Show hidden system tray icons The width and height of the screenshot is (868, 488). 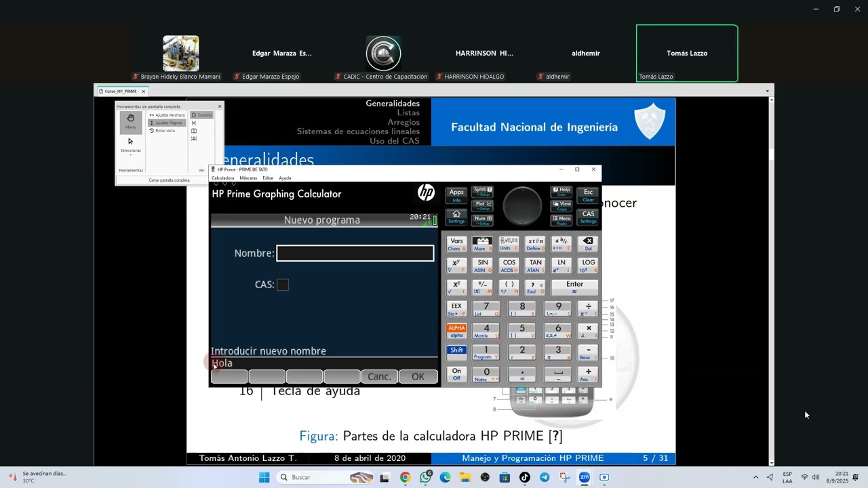point(755,477)
